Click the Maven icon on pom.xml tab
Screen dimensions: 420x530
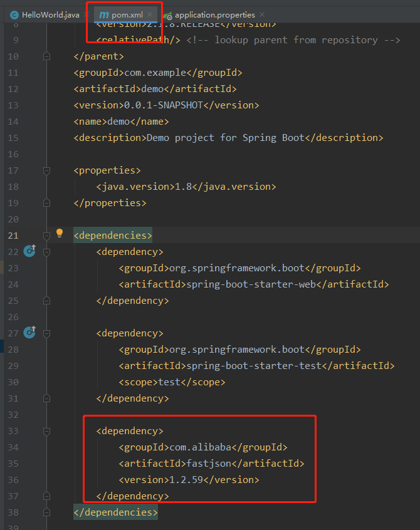click(x=104, y=15)
